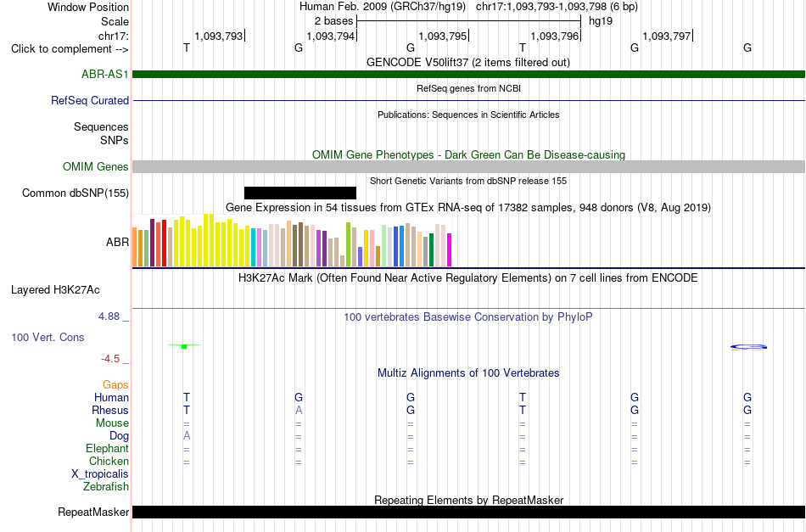
Task: Select the Rhesus alignment row label
Action: (x=110, y=410)
